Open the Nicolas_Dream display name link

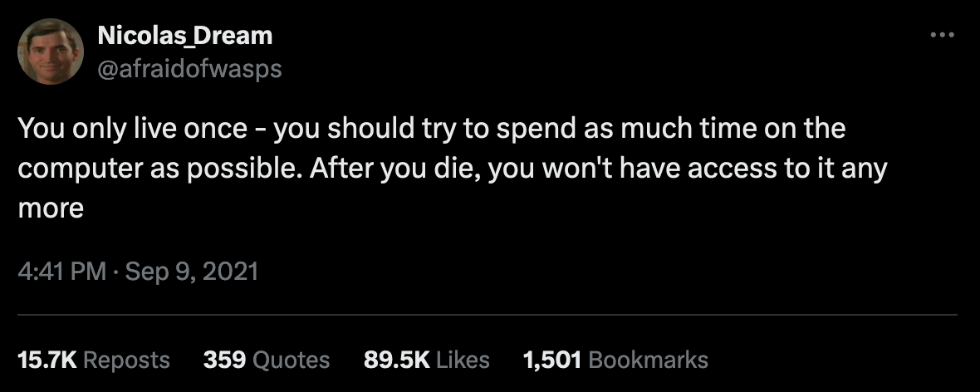point(184,36)
